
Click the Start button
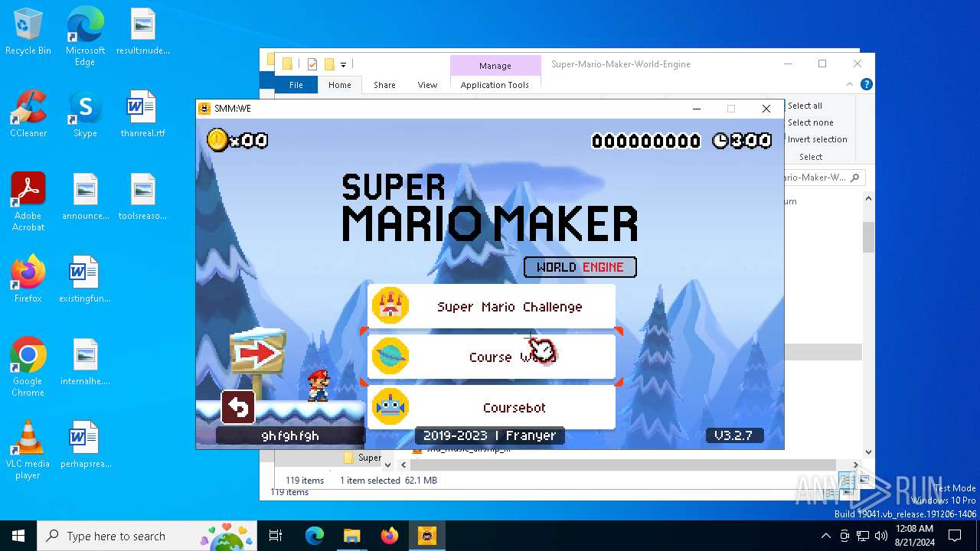coord(18,536)
